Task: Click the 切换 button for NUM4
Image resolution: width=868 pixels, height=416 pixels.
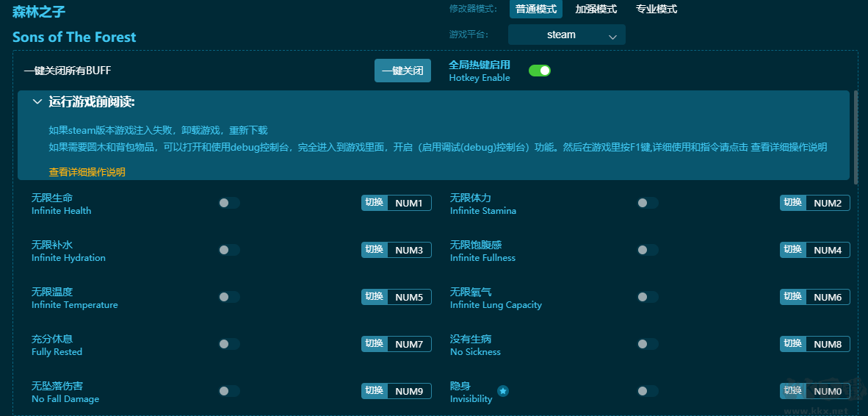Action: tap(792, 251)
